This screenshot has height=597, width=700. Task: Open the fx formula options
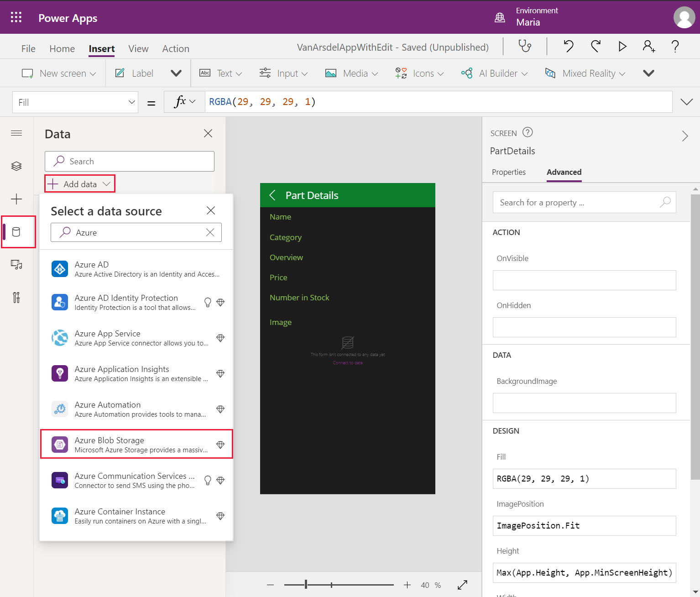[x=185, y=102]
